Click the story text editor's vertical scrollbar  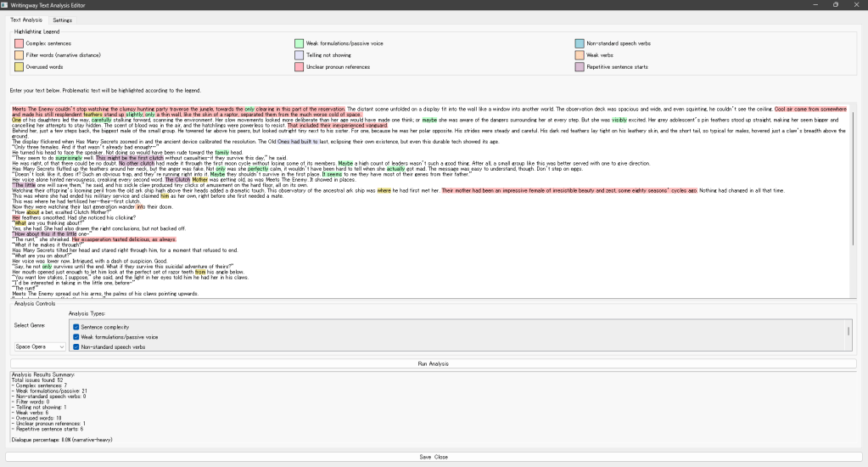pos(854,187)
